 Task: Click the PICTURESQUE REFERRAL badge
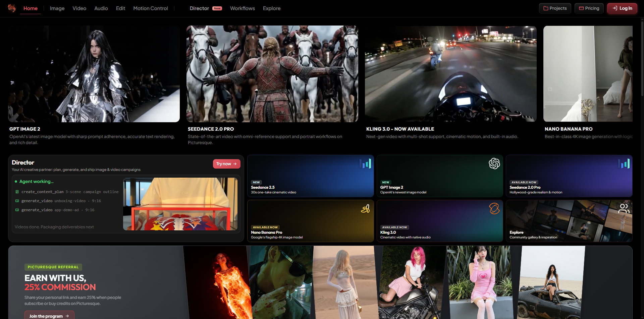53,267
